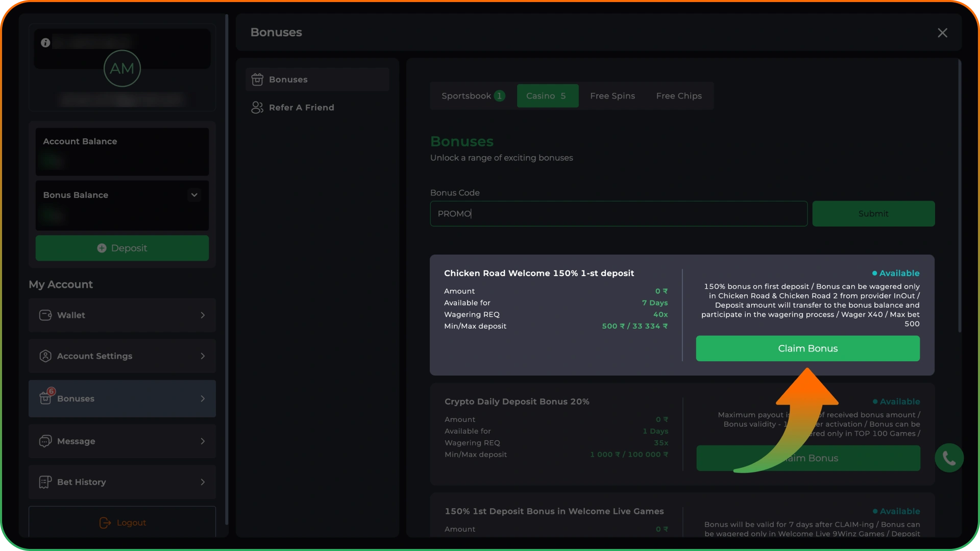
Task: Switch to the Free Spins tab
Action: [x=612, y=96]
